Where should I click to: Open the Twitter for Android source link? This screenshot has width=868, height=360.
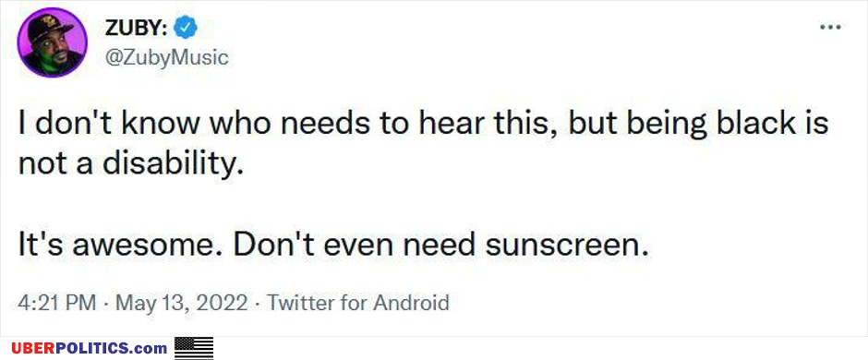pyautogui.click(x=357, y=303)
